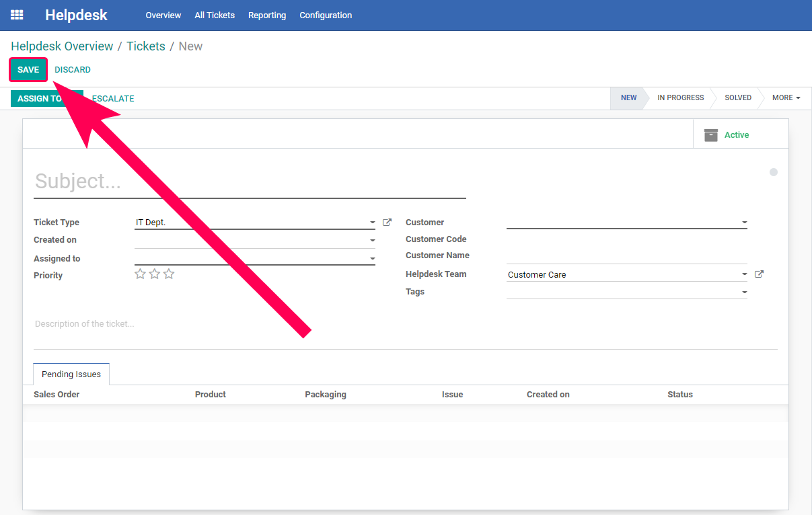Expand the Customer dropdown arrow
This screenshot has width=812, height=515.
click(x=745, y=223)
